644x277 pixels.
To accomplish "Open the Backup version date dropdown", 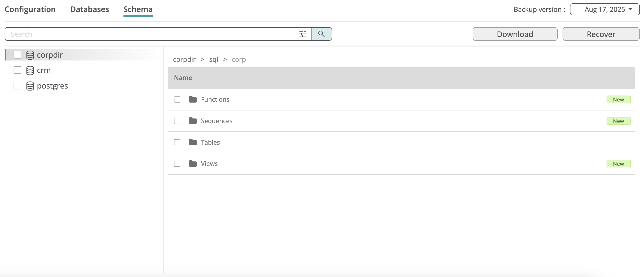I will tap(605, 9).
